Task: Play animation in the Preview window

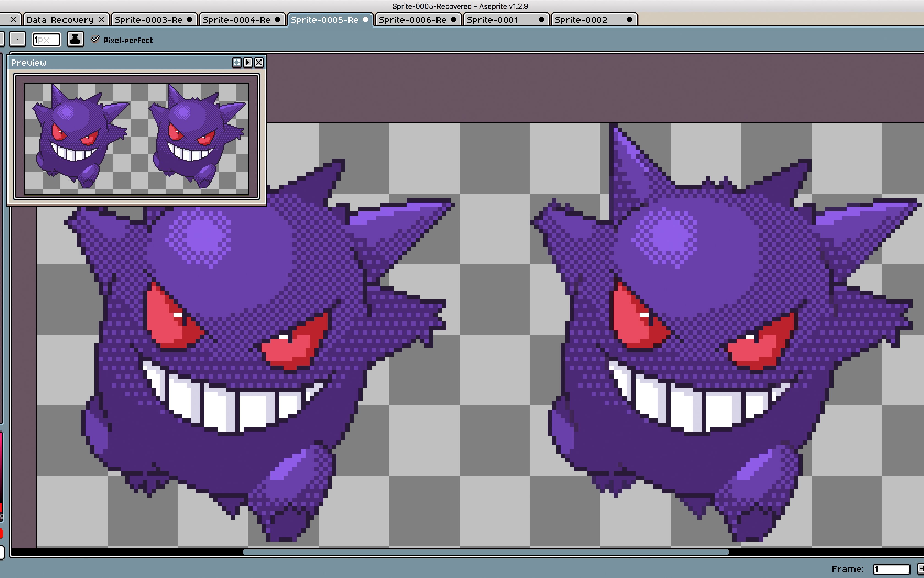Action: [248, 62]
